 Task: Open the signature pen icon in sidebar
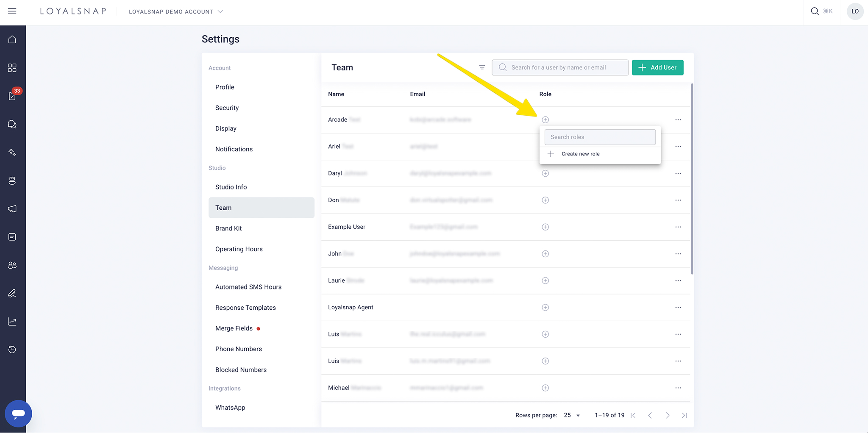click(x=12, y=293)
